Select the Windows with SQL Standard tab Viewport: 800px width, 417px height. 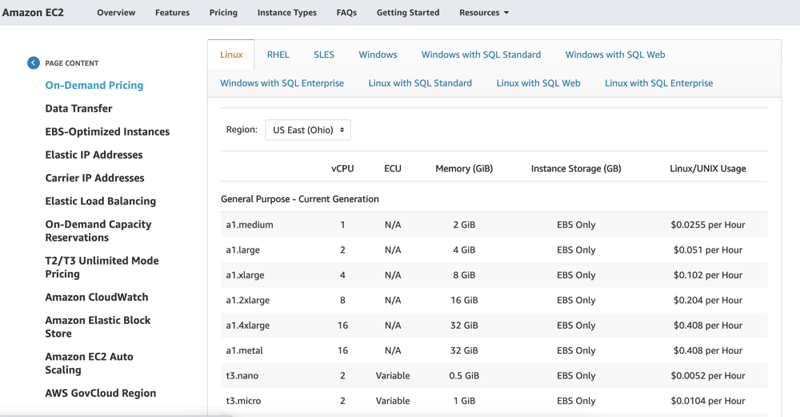pyautogui.click(x=481, y=55)
